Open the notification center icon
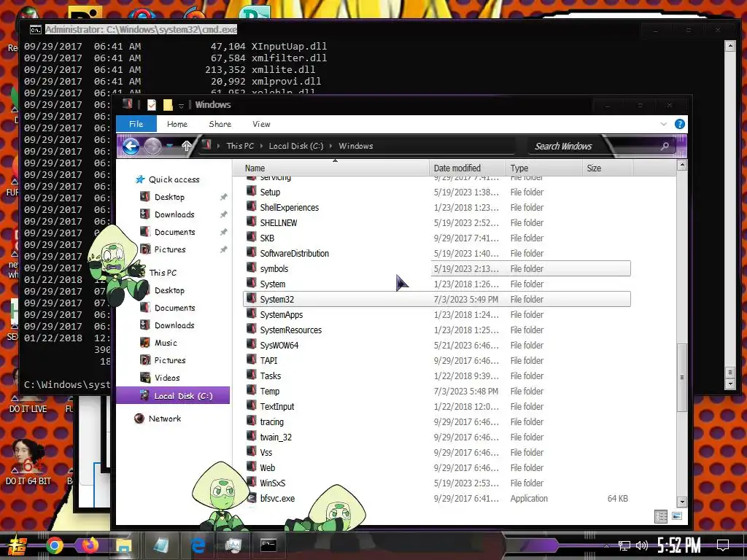 (723, 545)
